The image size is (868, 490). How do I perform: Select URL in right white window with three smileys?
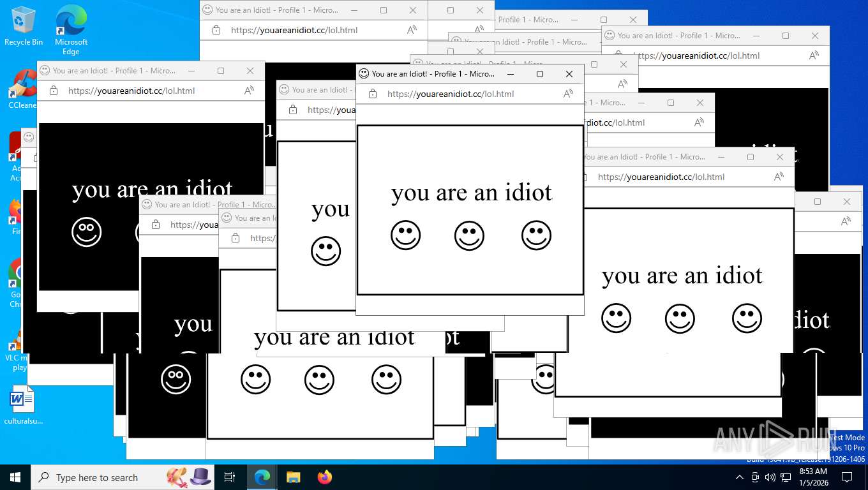pos(661,177)
